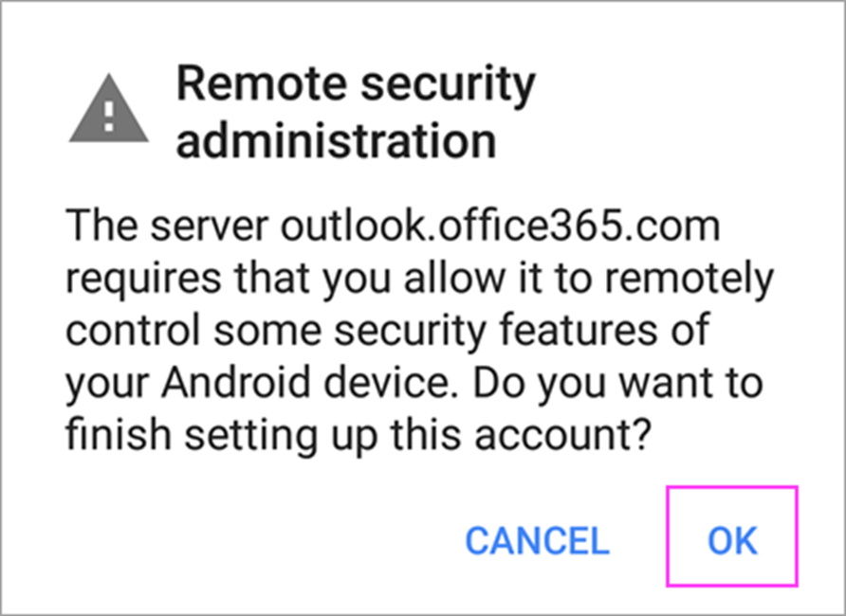This screenshot has height=616, width=846.
Task: Tap the outlook.office365.com server name
Action: (x=501, y=226)
